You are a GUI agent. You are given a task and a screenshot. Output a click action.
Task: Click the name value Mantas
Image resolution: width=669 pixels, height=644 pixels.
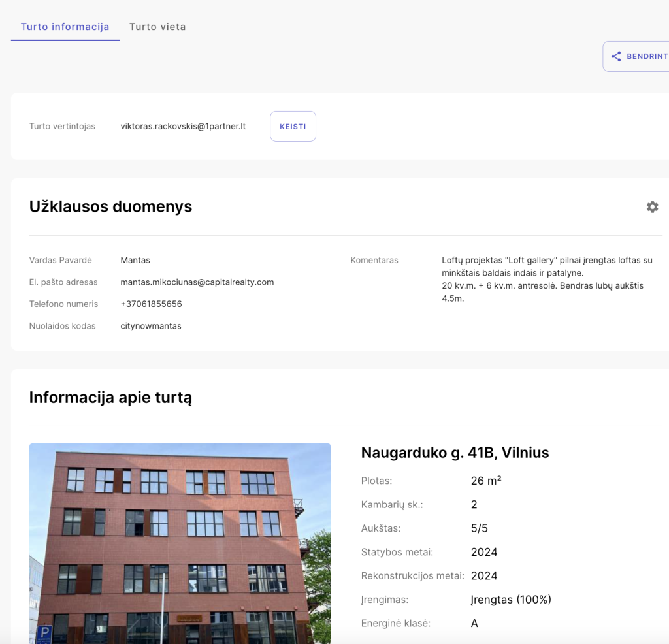[135, 260]
